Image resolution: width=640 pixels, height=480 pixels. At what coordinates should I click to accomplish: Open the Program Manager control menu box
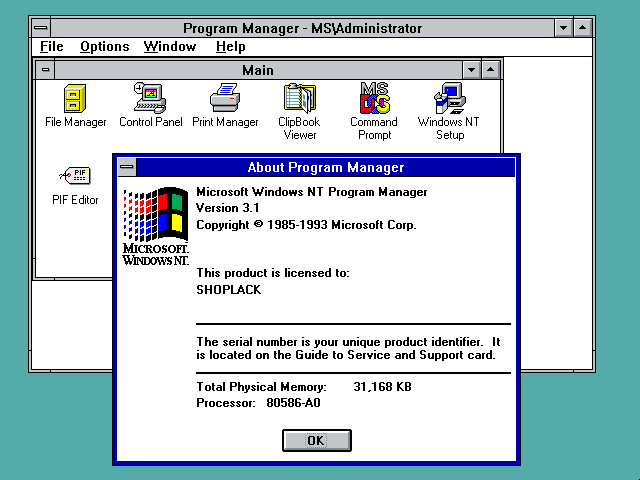coord(41,28)
